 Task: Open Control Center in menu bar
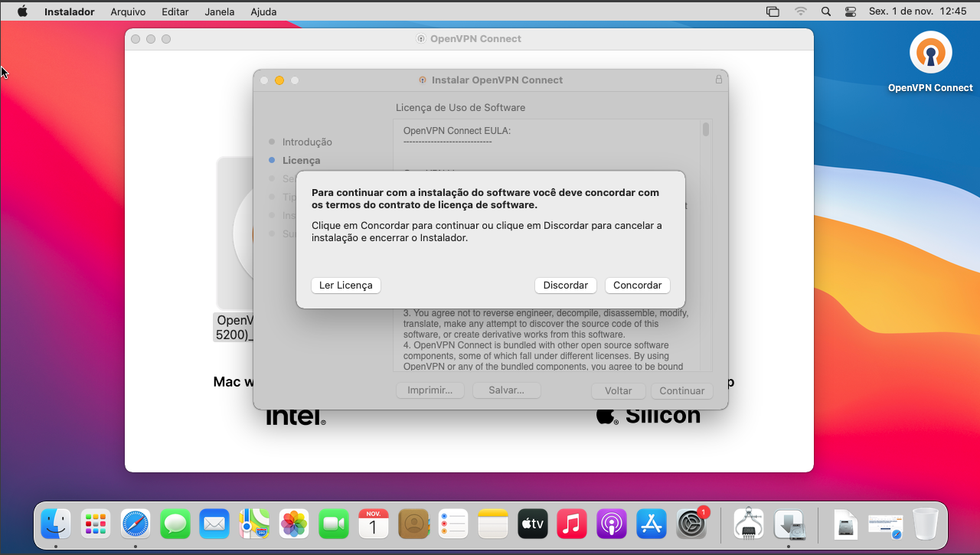851,11
